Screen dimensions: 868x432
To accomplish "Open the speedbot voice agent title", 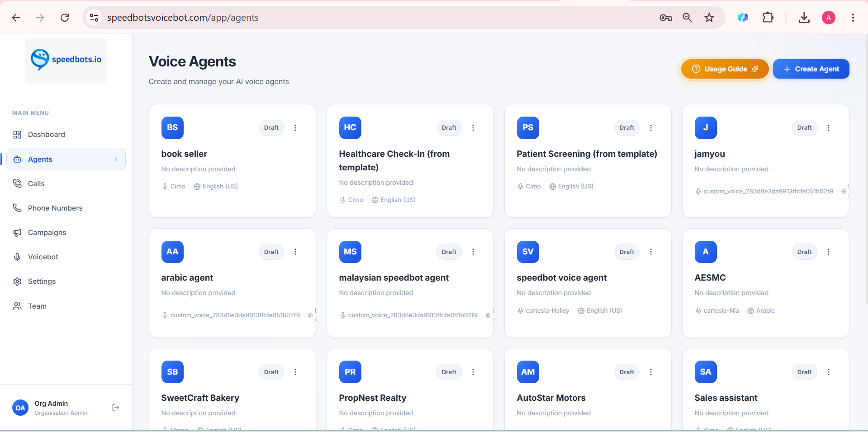I will pyautogui.click(x=561, y=278).
